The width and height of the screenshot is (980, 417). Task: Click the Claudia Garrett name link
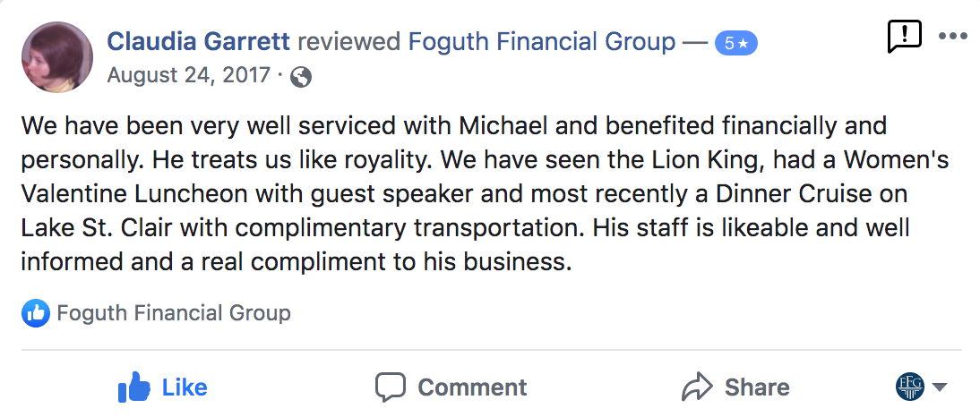click(197, 41)
